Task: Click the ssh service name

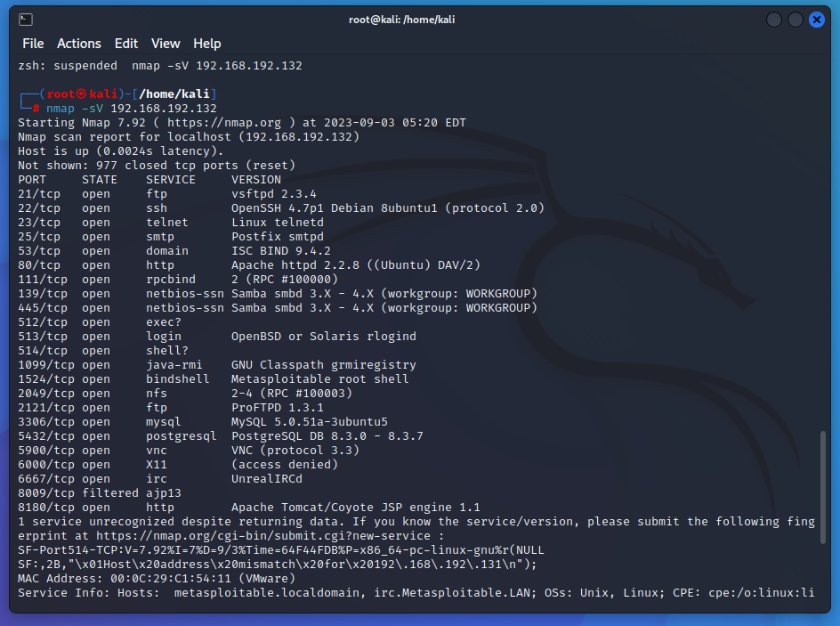Action: click(x=157, y=208)
